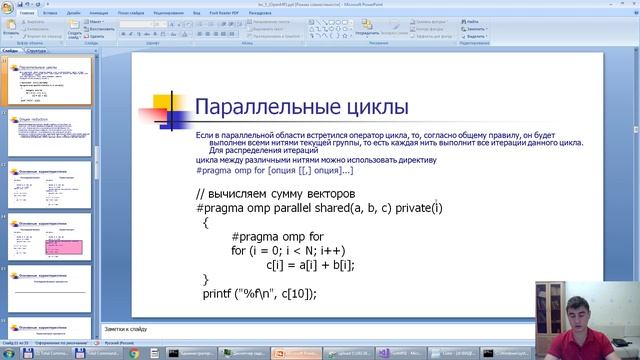
Task: Select the Опция reduction slide thumbnail
Action: (x=49, y=133)
